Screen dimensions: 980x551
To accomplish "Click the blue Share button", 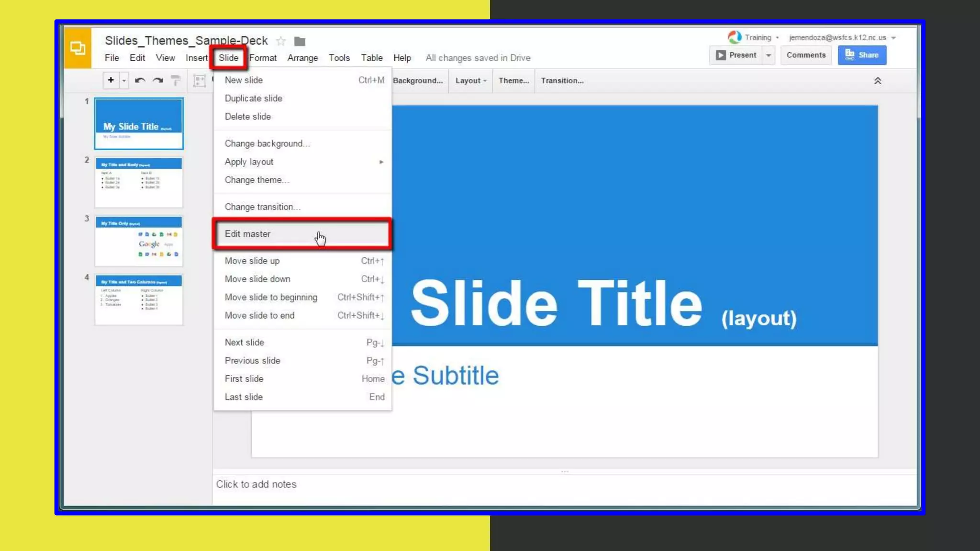I will (862, 55).
